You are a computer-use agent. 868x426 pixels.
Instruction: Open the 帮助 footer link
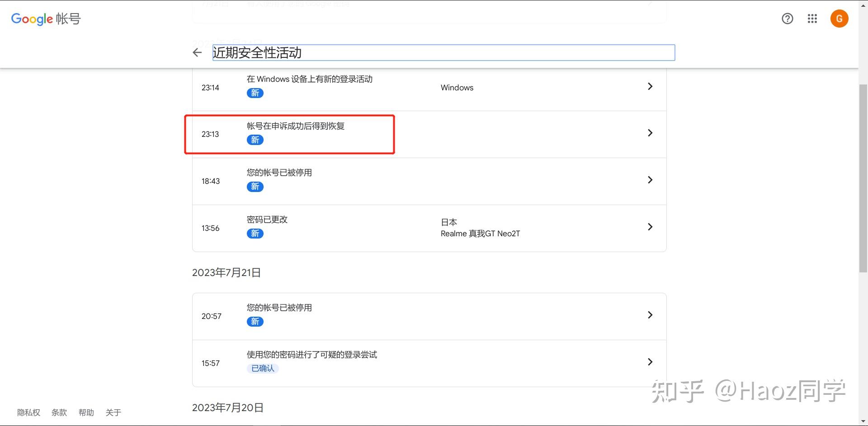pyautogui.click(x=86, y=412)
